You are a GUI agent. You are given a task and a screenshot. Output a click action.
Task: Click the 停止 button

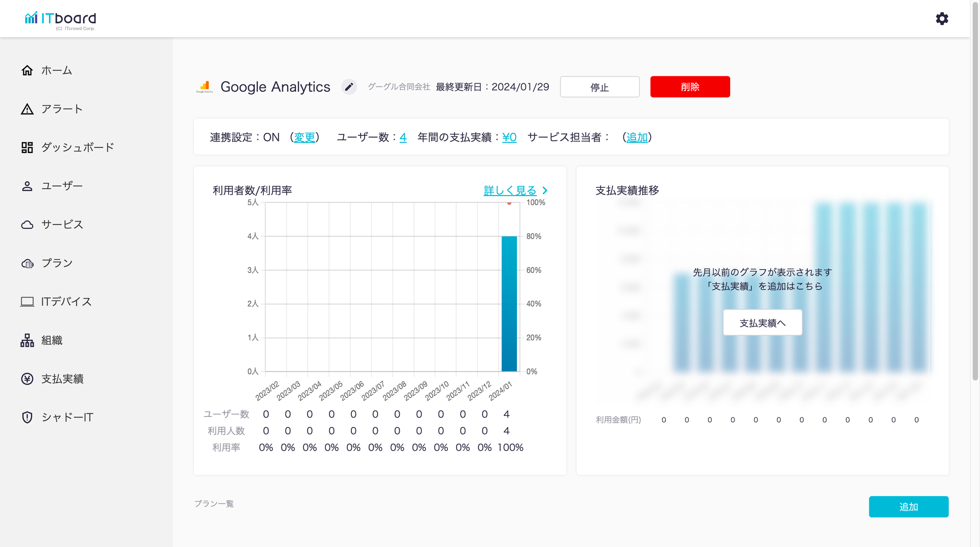click(599, 87)
